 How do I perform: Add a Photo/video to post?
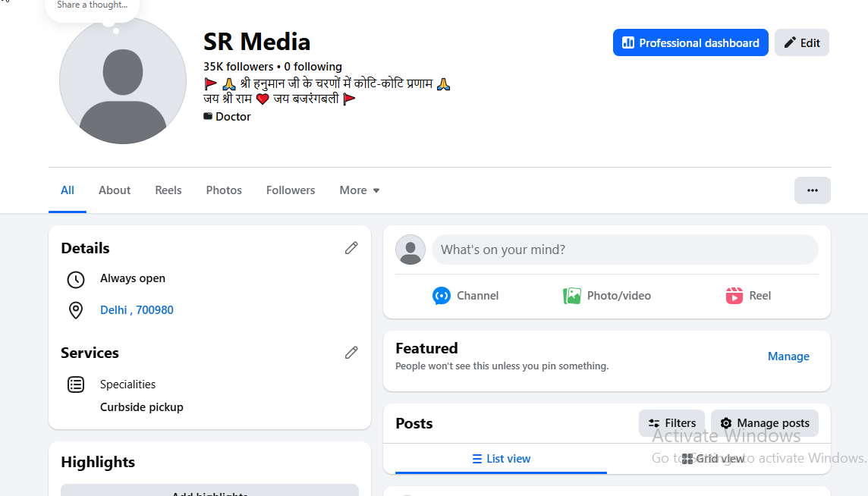(607, 296)
